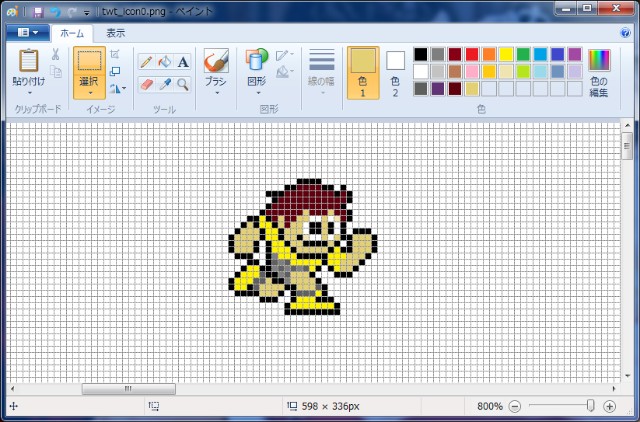
Task: Click the Undo arrow in title bar
Action: click(55, 12)
